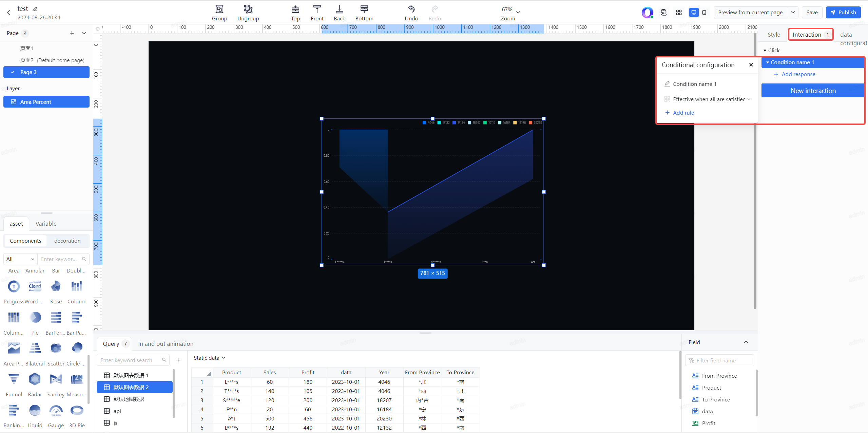Click the Group toolbar icon

(219, 9)
